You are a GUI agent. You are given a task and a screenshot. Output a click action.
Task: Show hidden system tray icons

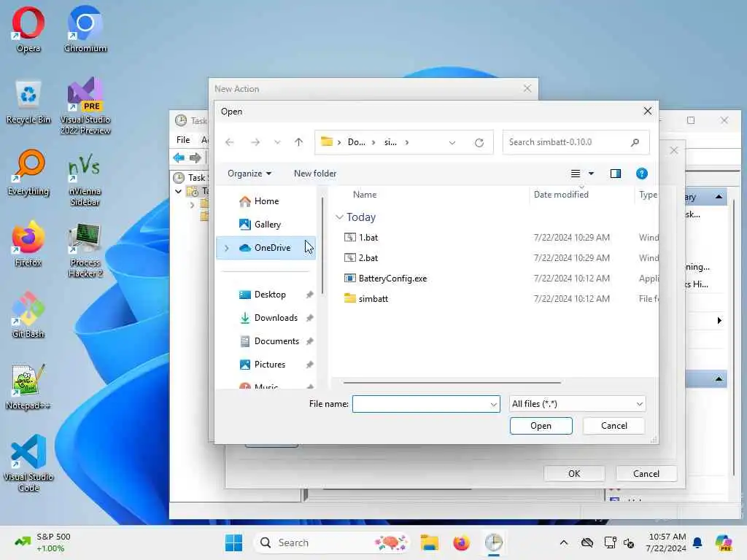pyautogui.click(x=564, y=542)
